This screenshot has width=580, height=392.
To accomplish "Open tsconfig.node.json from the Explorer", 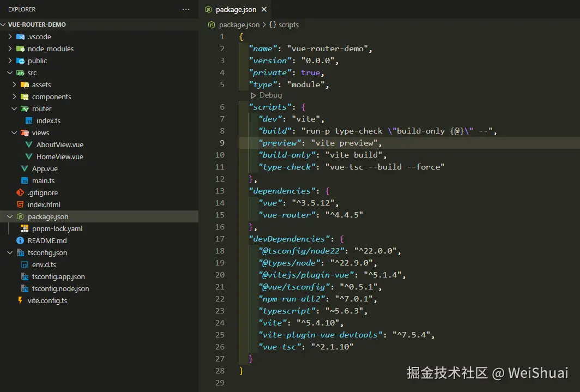I will pos(61,289).
